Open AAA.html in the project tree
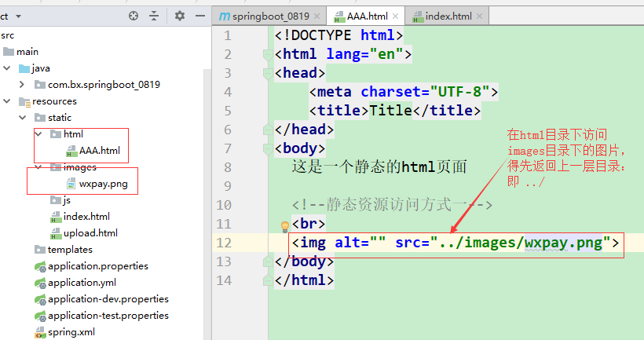 [100, 151]
